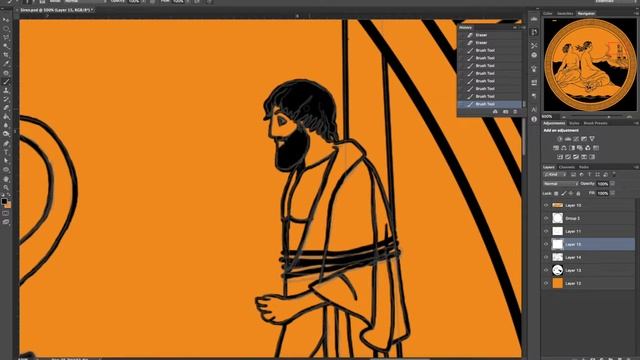Select the topmost Eraser history state
The image size is (640, 360).
[490, 35]
